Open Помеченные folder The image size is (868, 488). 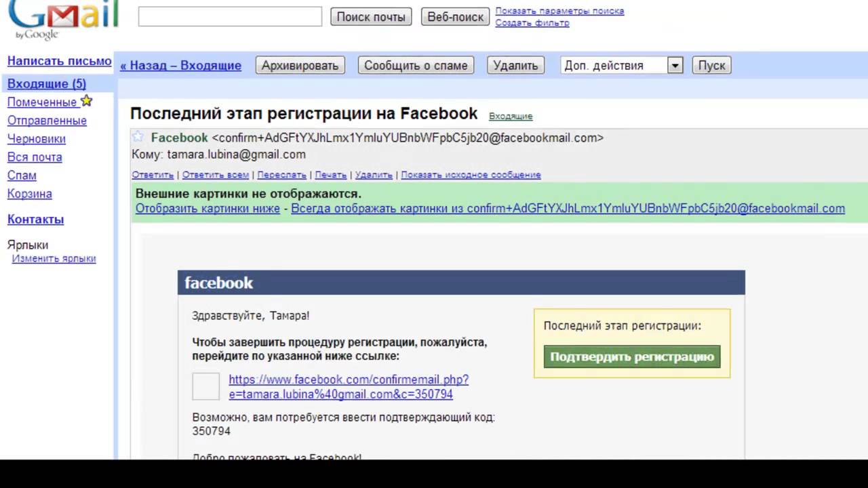[x=42, y=102]
